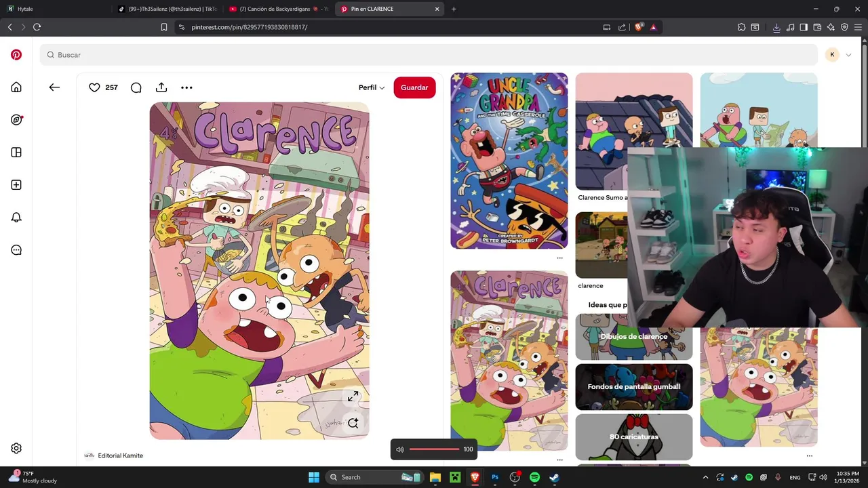Open the 80 caricaturas idea tile

(x=634, y=437)
